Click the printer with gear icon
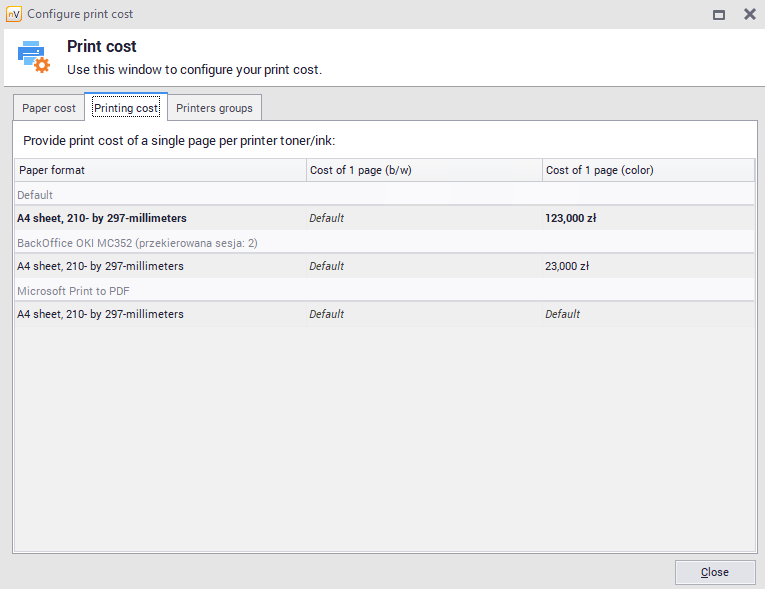Viewport: 765px width, 589px height. point(33,57)
